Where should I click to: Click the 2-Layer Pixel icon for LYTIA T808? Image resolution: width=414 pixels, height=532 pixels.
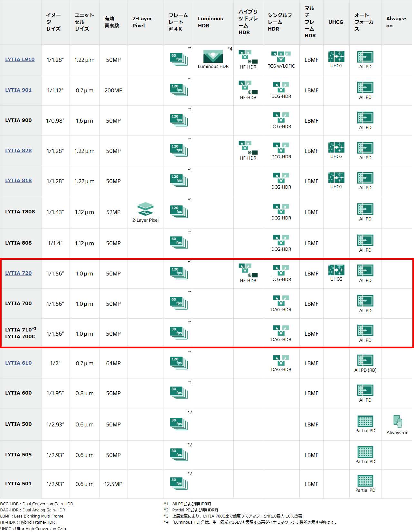146,209
